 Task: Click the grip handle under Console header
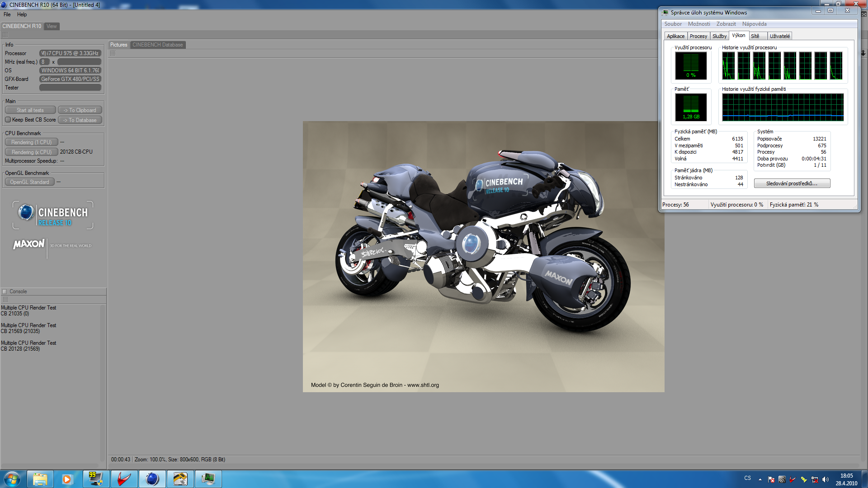tap(5, 299)
